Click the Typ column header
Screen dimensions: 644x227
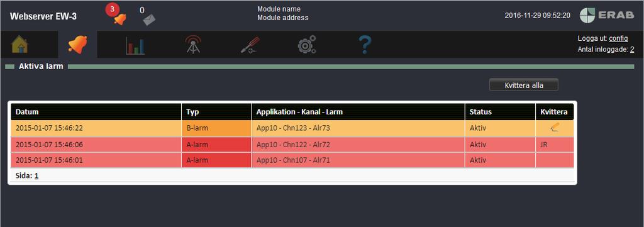tap(216, 112)
